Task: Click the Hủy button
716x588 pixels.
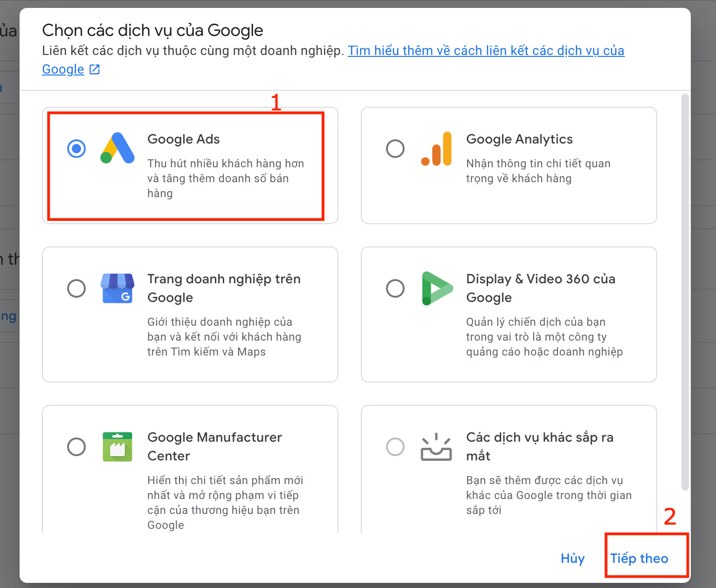Action: [573, 558]
